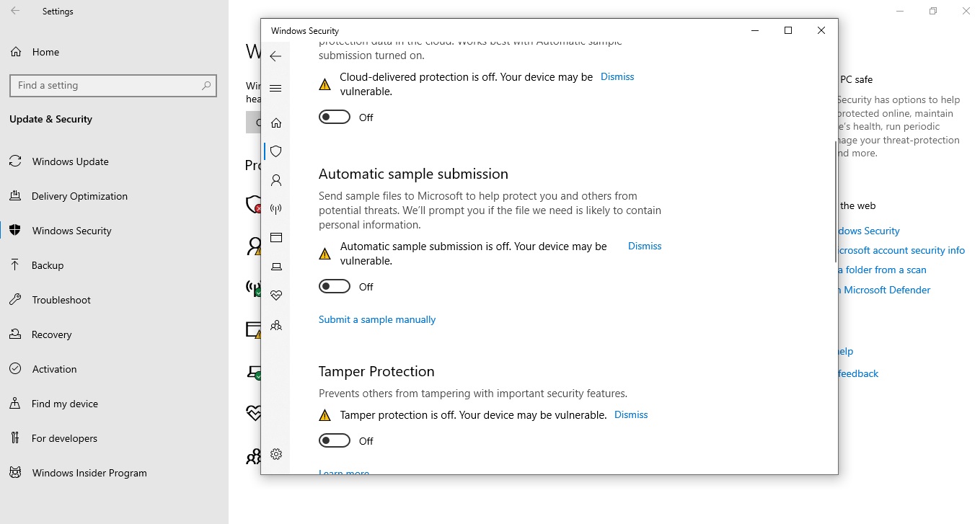This screenshot has width=980, height=524.
Task: Turn on Automatic sample submission toggle
Action: 335,287
